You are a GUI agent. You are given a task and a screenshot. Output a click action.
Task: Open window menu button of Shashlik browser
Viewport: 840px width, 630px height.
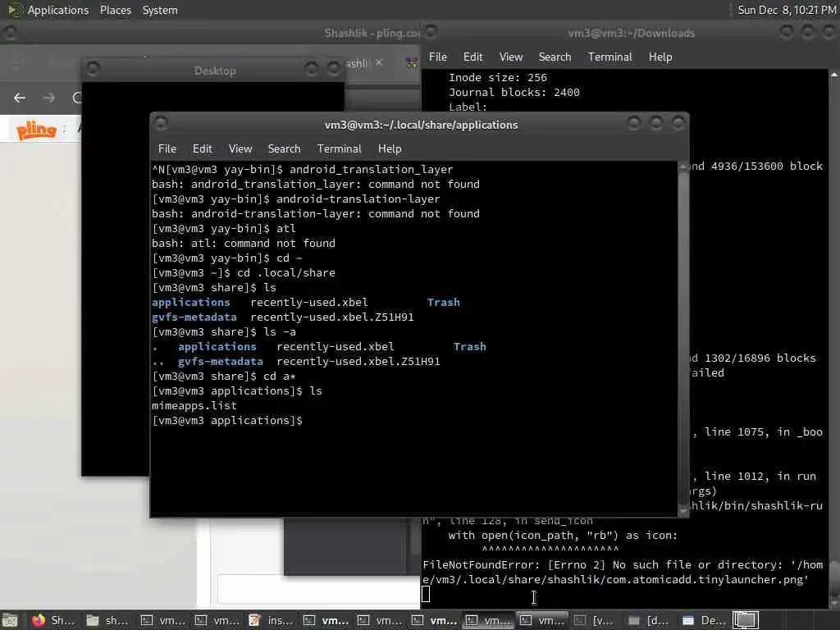coord(10,33)
